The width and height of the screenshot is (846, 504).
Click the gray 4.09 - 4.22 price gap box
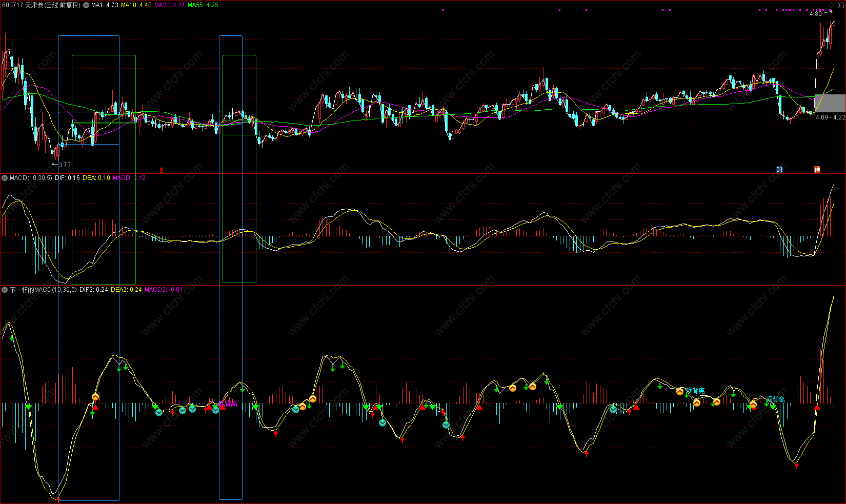tap(830, 103)
